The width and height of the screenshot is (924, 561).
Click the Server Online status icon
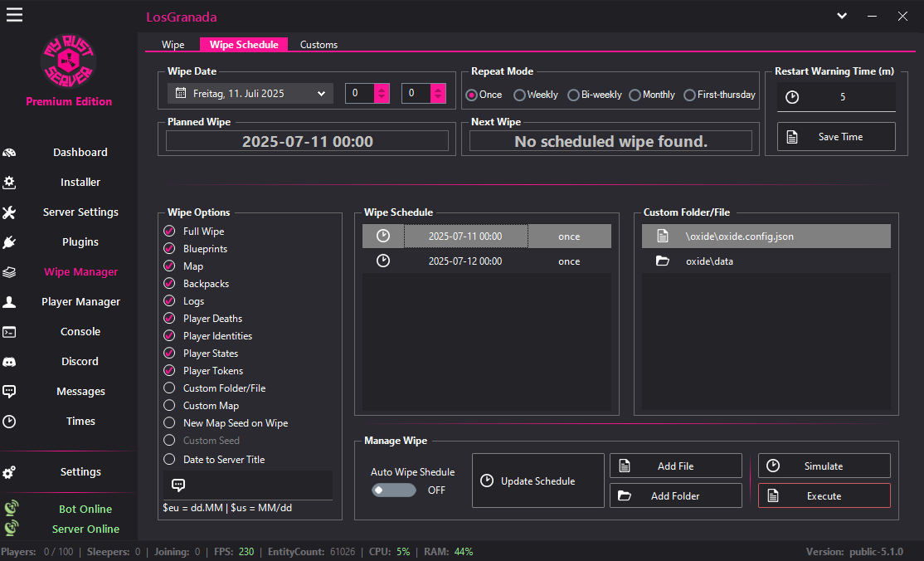[x=11, y=527]
